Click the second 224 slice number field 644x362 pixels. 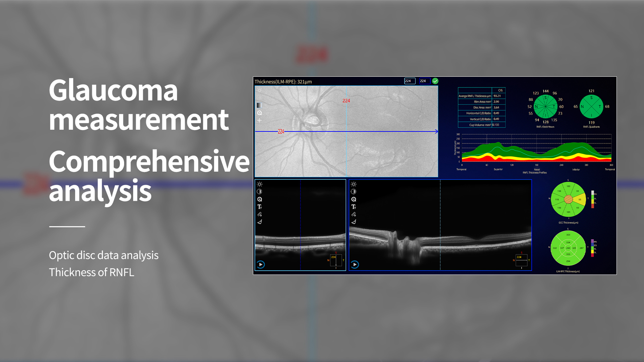tap(425, 81)
